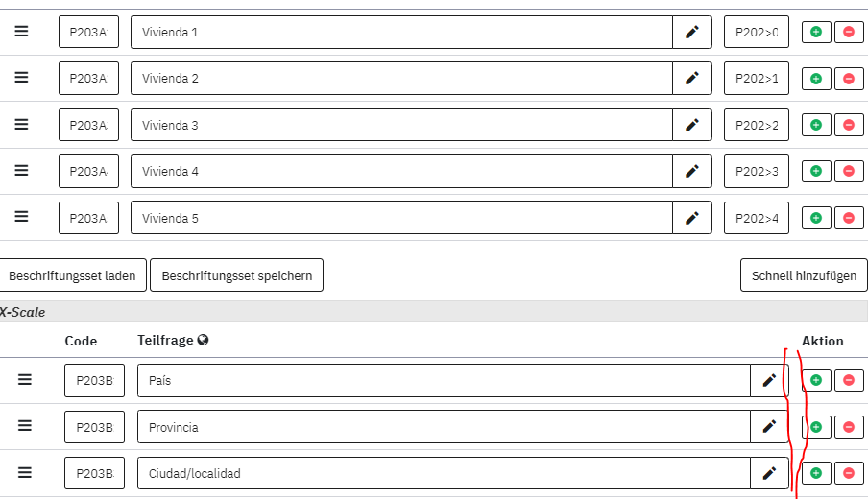Click the P202>3 relevance field
This screenshot has height=499, width=868.
coord(756,171)
